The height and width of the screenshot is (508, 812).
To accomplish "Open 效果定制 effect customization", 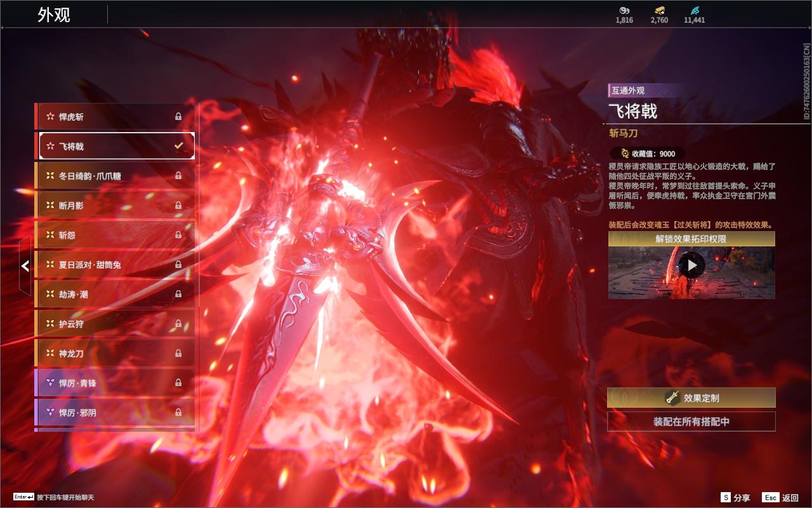I will pyautogui.click(x=691, y=398).
